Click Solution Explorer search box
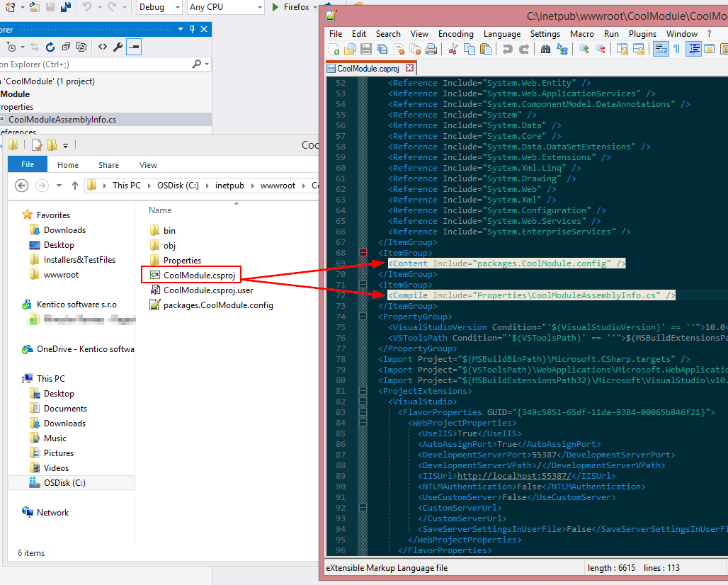The image size is (728, 585). point(95,64)
